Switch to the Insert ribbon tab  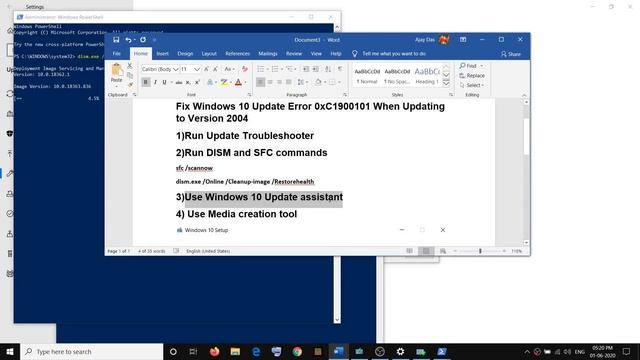click(162, 53)
